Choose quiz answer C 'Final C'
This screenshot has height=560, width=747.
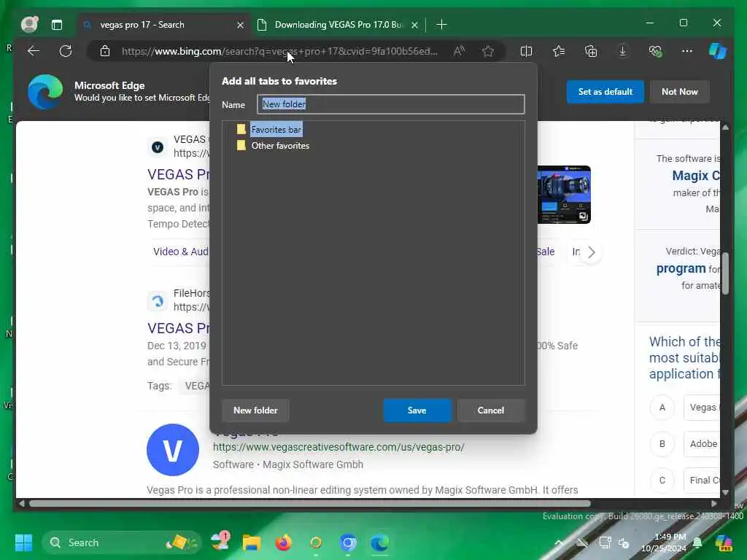click(x=702, y=480)
